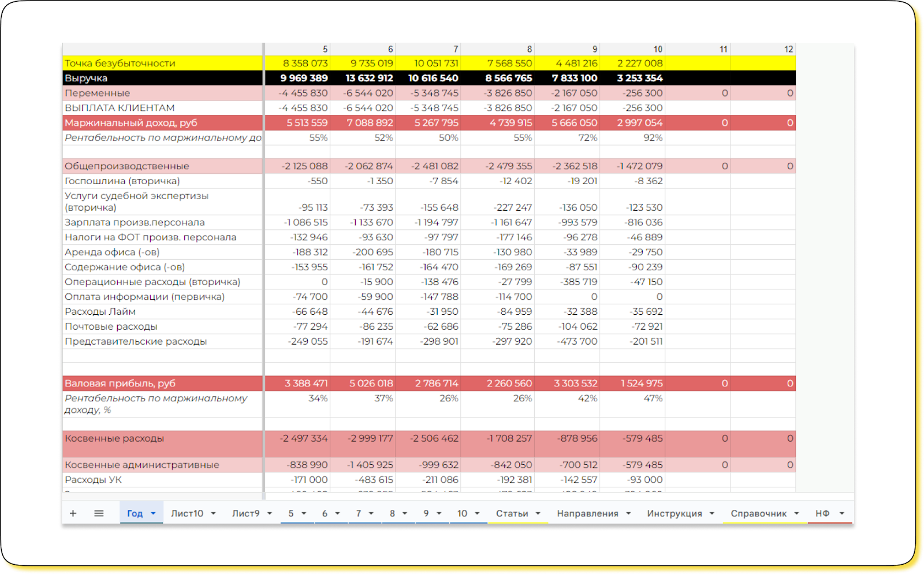Viewport: 924px width, 574px height.
Task: Open the all sheets list icon
Action: [99, 513]
